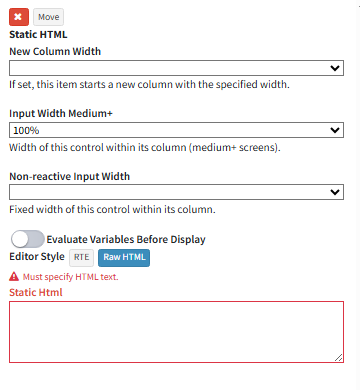Viewport: 360px width, 390px height.
Task: Switch Editor Style to RTE
Action: click(81, 257)
